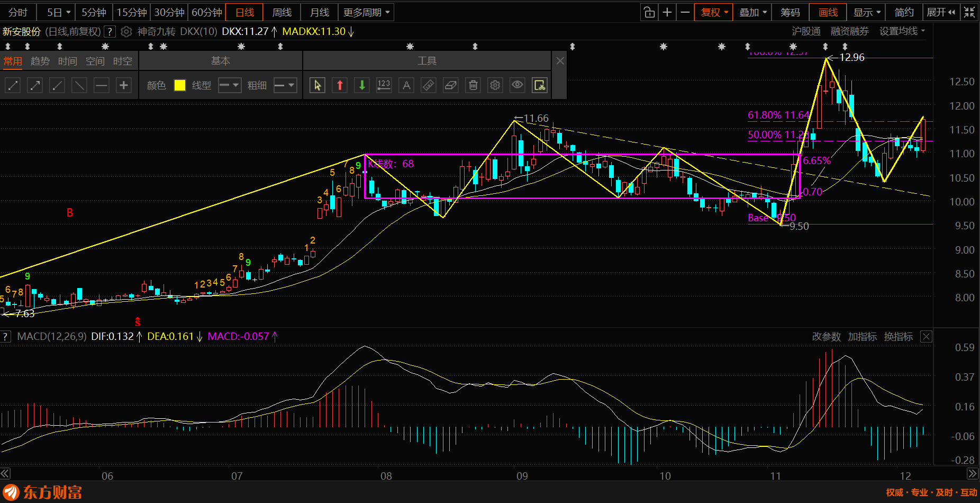Image resolution: width=980 pixels, height=503 pixels.
Task: Select the ruler measurement tool
Action: coord(429,85)
